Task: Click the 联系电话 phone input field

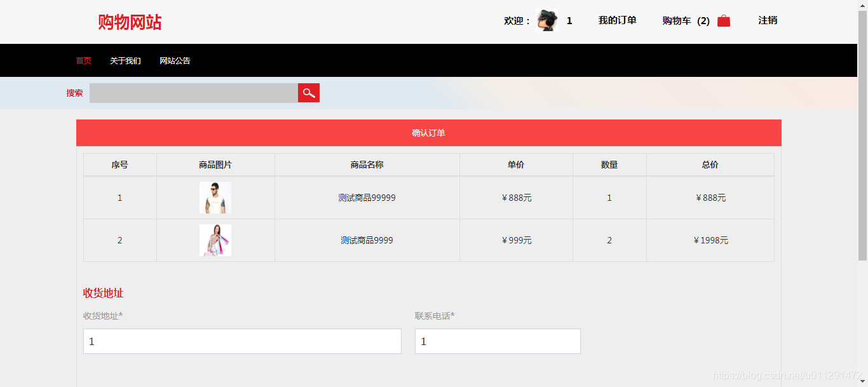Action: pos(497,341)
